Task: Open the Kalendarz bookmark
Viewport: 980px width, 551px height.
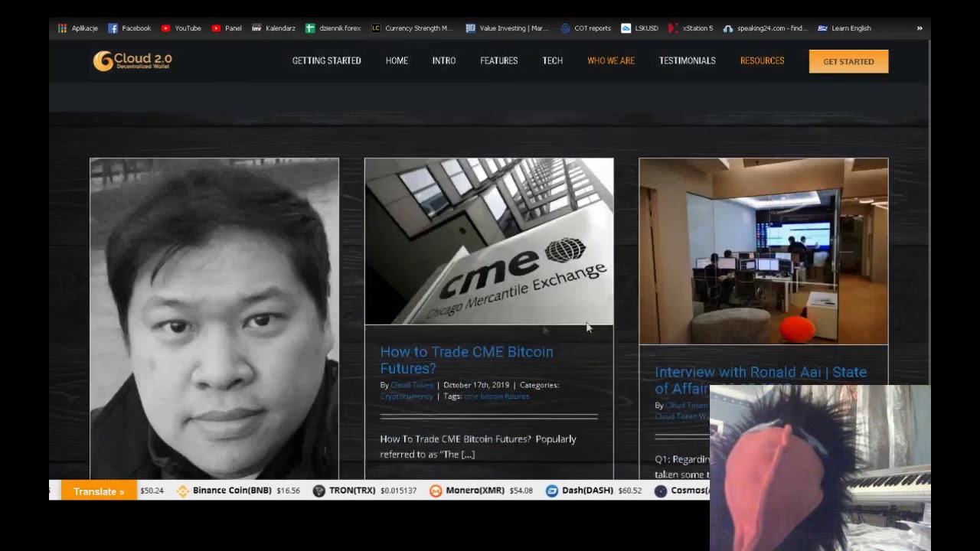Action: [x=273, y=28]
